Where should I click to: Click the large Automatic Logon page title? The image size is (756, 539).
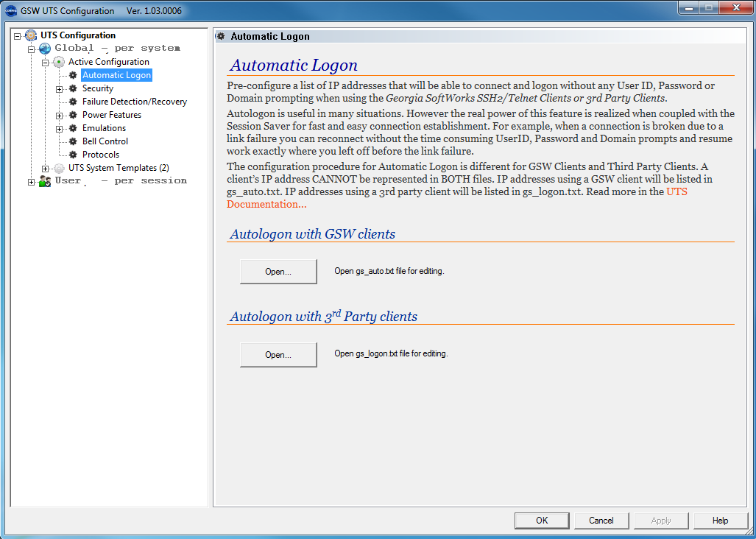pos(294,65)
